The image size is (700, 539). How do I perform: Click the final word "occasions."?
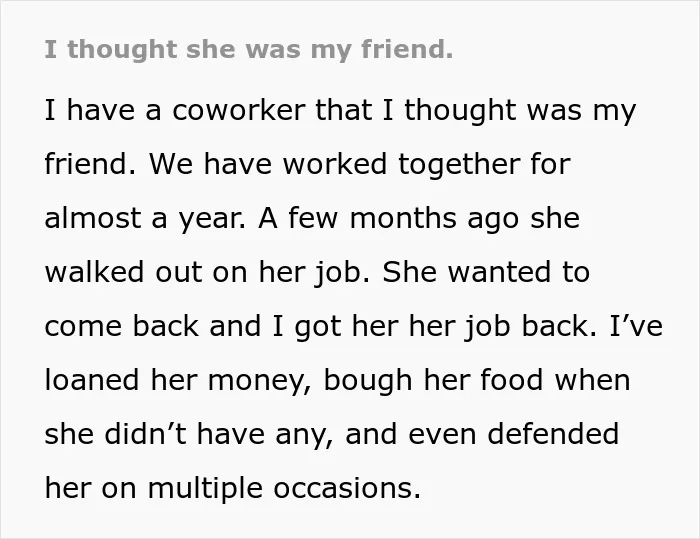click(x=347, y=488)
